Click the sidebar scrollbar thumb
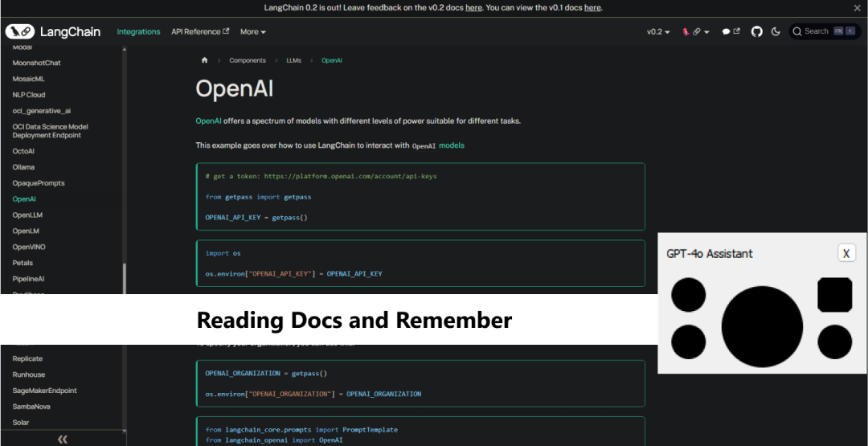This screenshot has height=446, width=868. tap(124, 278)
